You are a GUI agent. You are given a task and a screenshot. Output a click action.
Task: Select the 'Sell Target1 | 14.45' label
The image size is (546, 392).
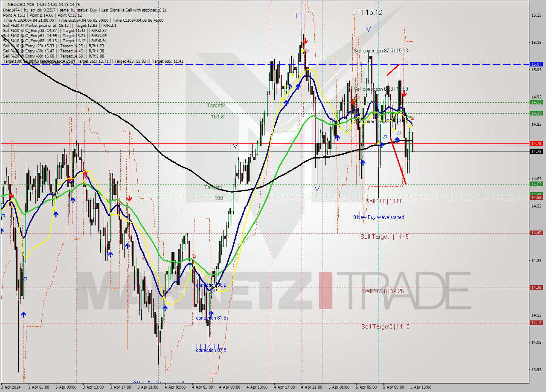point(384,236)
